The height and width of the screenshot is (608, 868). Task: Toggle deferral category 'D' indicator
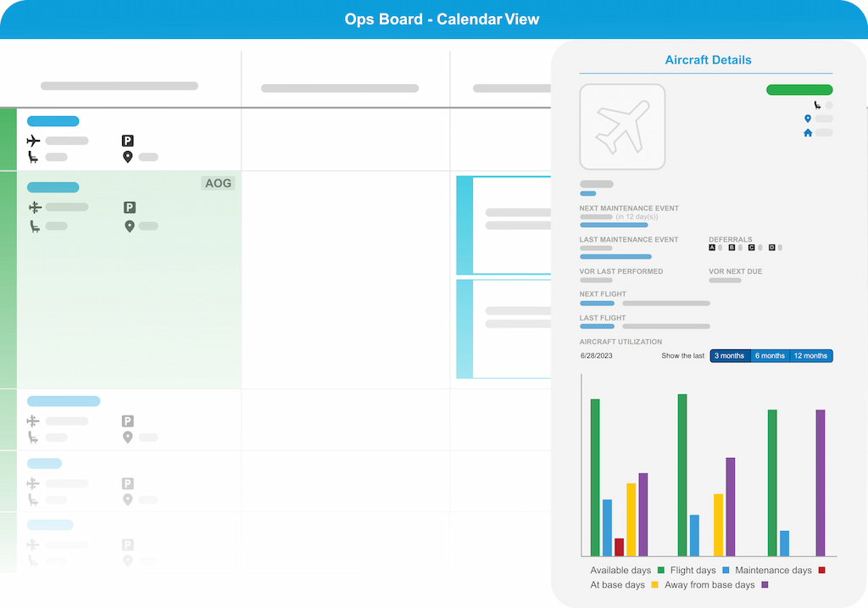770,247
